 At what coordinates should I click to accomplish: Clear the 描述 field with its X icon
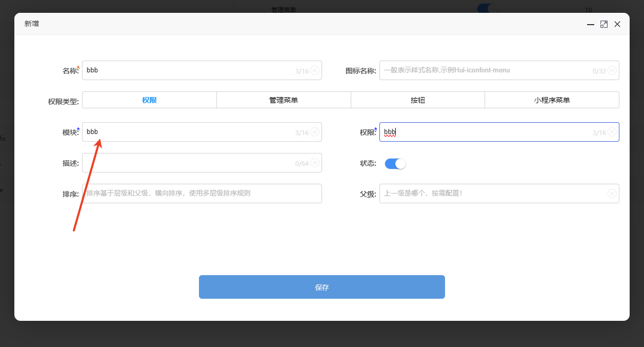(315, 163)
